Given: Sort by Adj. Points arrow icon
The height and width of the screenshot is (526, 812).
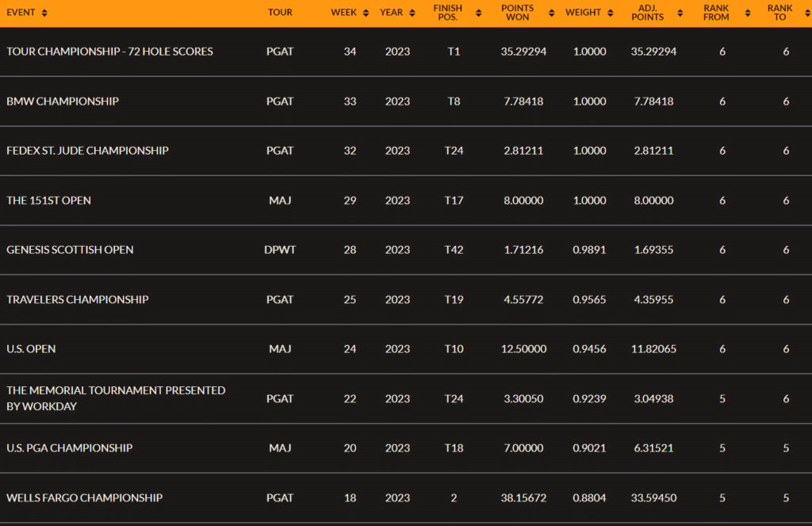Looking at the screenshot, I should (x=680, y=13).
